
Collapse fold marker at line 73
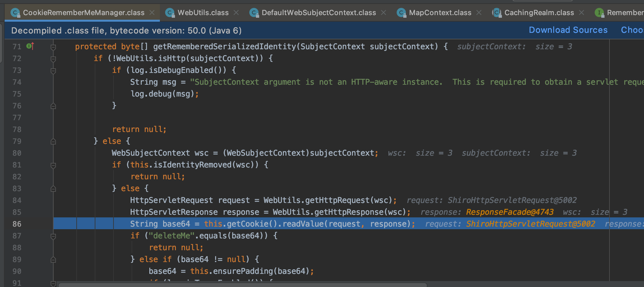coord(53,71)
